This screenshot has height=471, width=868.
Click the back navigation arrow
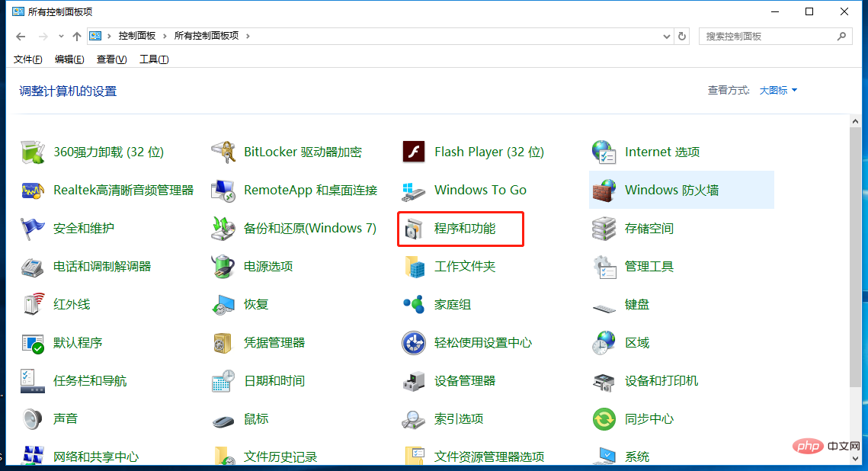coord(21,36)
